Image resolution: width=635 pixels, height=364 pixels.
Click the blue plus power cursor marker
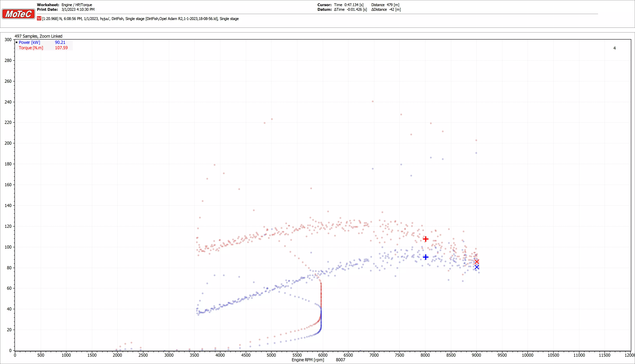pos(426,257)
